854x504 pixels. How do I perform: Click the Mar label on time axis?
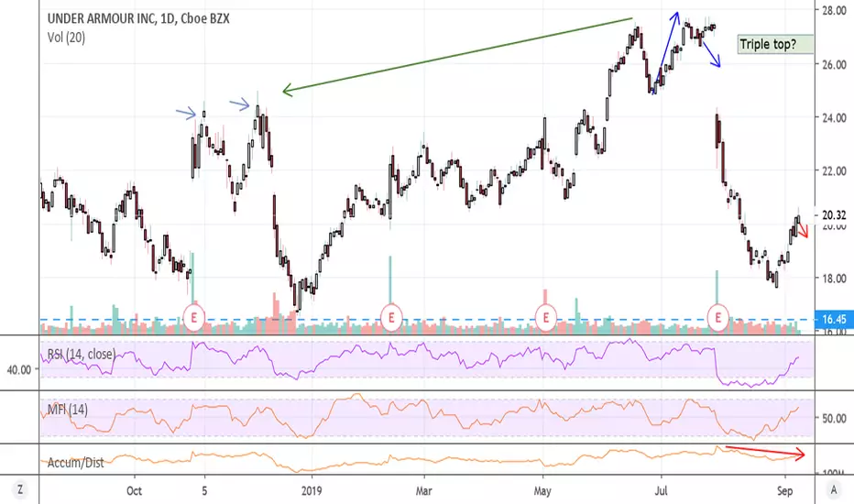(x=423, y=490)
